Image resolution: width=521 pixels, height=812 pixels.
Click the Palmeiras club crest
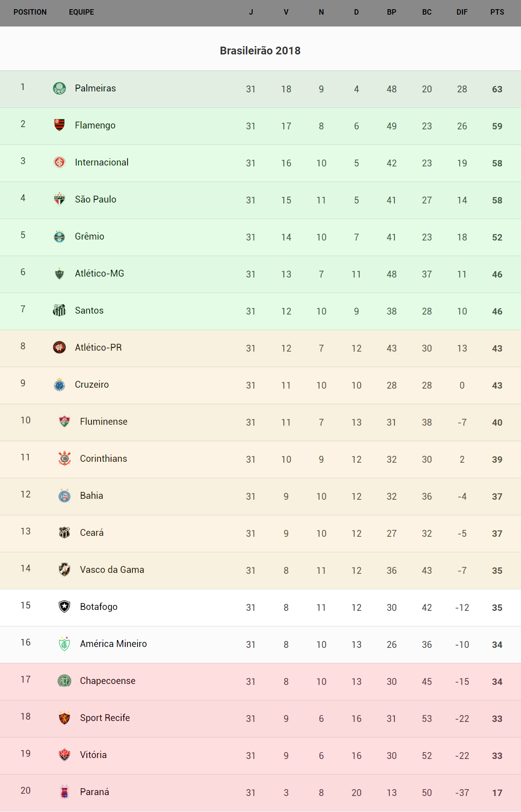point(59,88)
